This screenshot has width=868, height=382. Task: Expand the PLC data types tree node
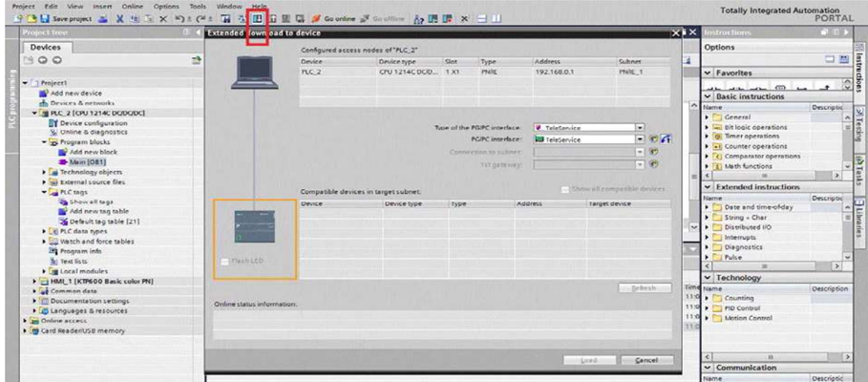click(x=44, y=230)
